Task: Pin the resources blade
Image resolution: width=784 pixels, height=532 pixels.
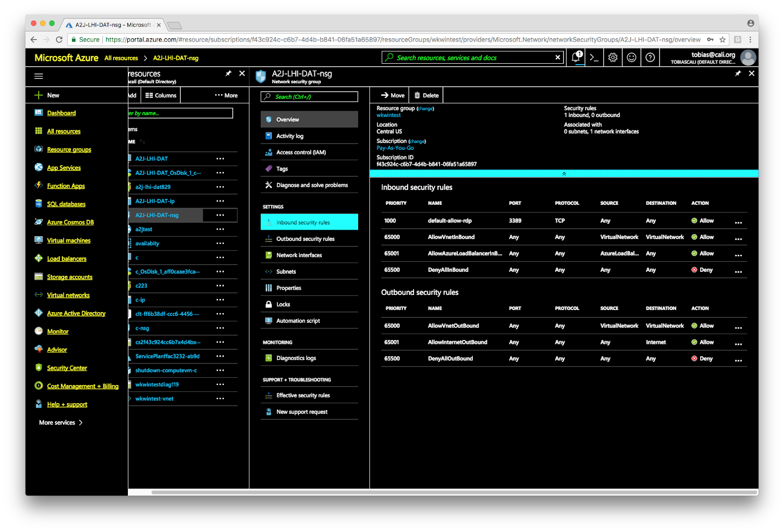Action: (228, 73)
